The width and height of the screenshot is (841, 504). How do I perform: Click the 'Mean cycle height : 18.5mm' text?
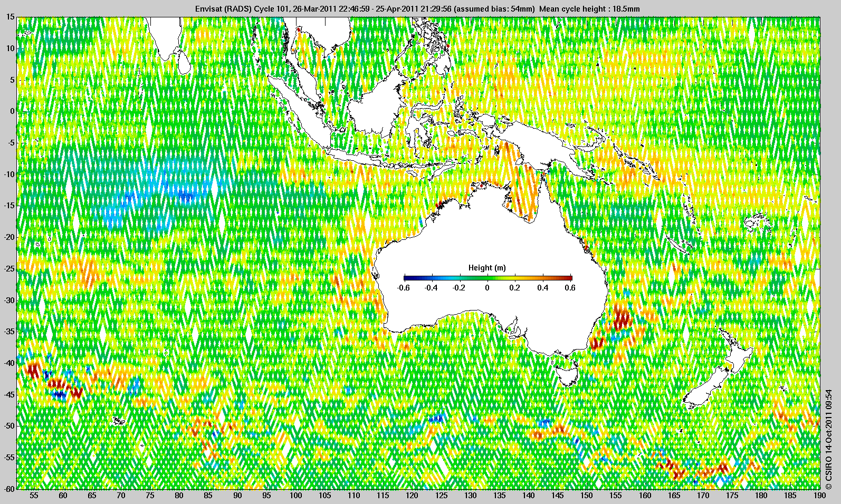click(x=590, y=9)
